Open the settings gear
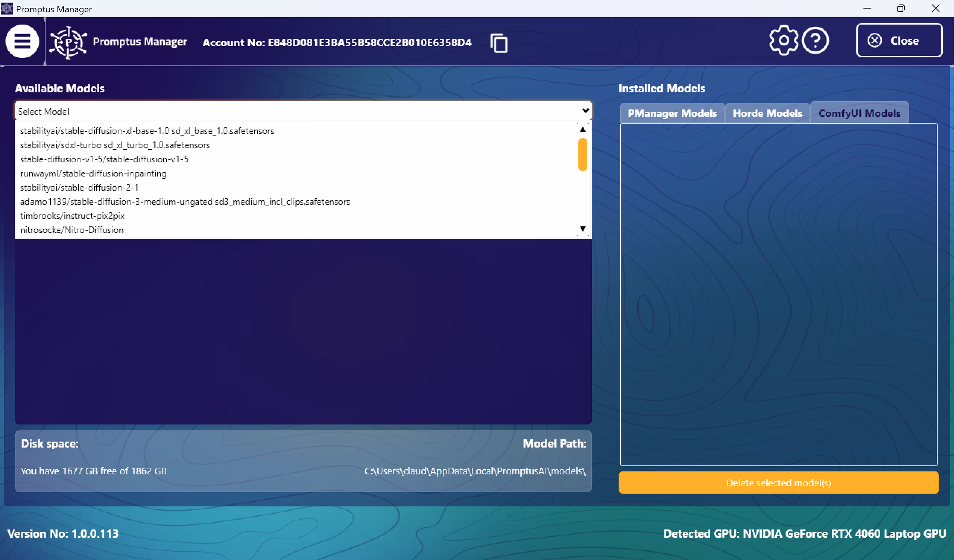The height and width of the screenshot is (560, 954). click(783, 40)
